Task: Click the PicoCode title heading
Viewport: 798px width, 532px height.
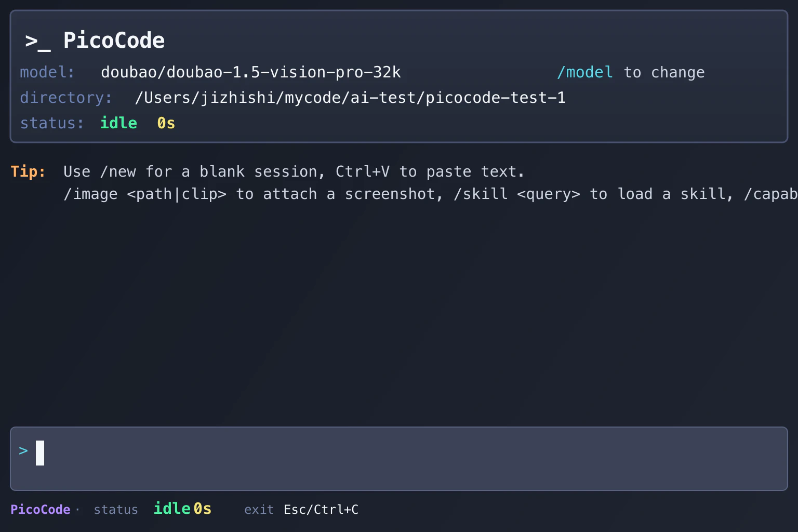Action: pos(114,41)
